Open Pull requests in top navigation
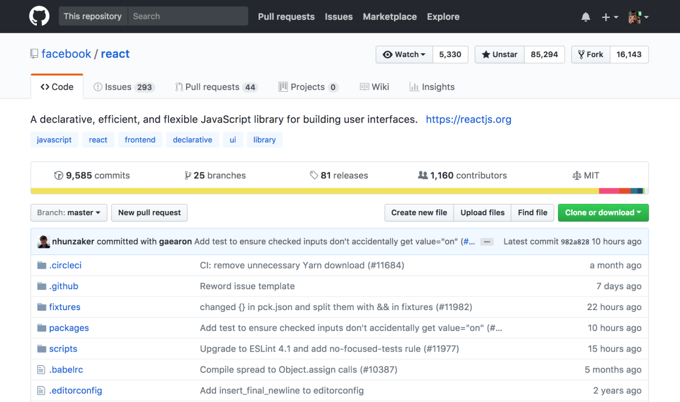 (286, 16)
